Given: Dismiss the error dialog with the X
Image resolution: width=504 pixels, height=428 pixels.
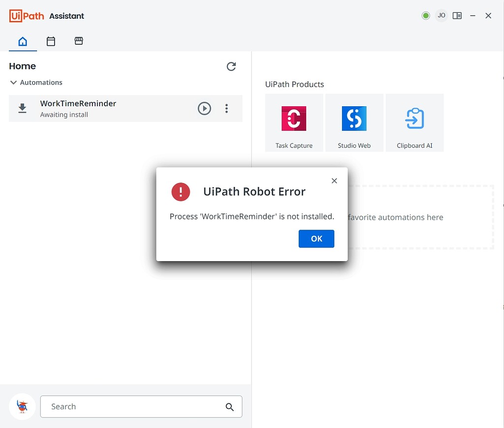Looking at the screenshot, I should (334, 181).
